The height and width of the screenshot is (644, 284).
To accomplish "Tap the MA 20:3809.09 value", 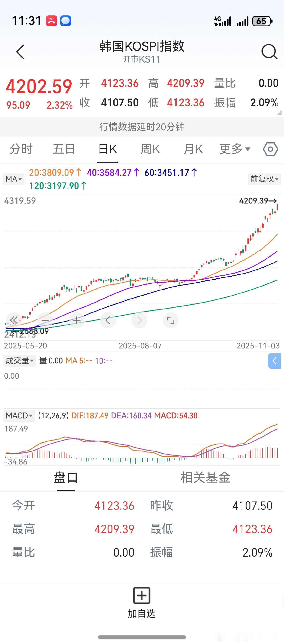I will tap(55, 173).
